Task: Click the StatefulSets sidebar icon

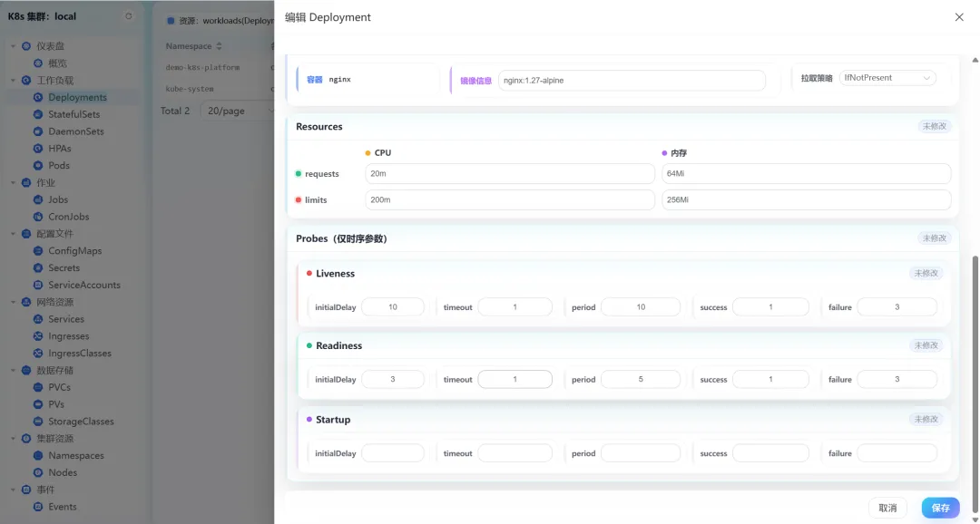Action: (38, 114)
